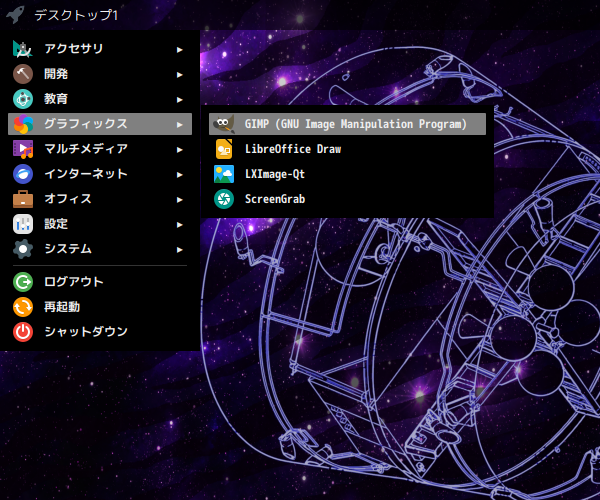Click the インターネット globe icon
600x500 pixels.
click(x=23, y=174)
